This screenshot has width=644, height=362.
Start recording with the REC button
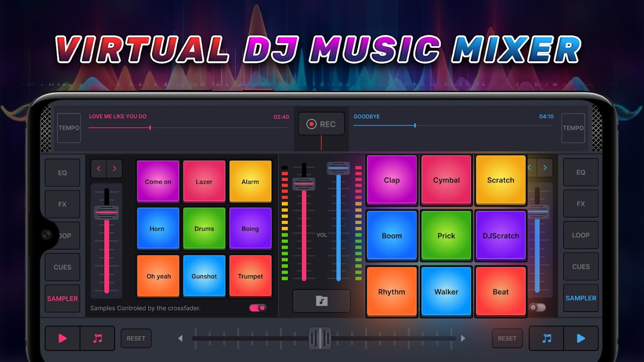[x=322, y=124]
